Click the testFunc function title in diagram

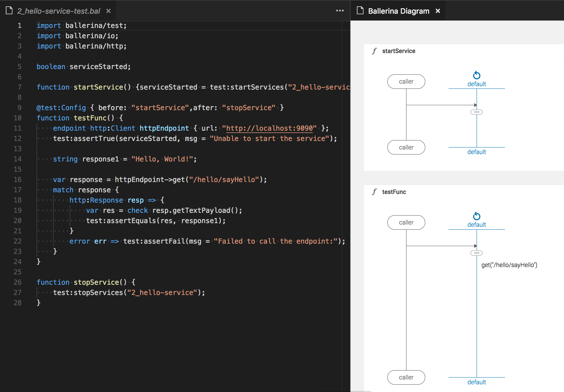pos(394,192)
